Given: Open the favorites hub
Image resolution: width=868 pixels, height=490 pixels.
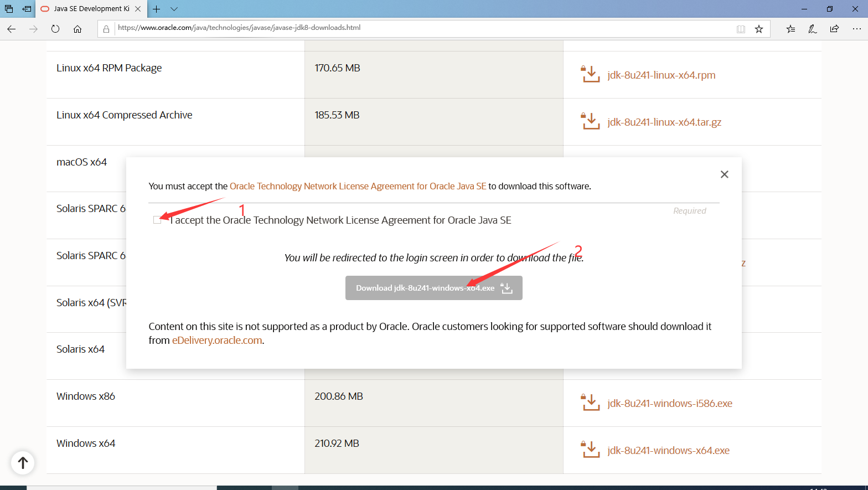Looking at the screenshot, I should click(x=790, y=29).
